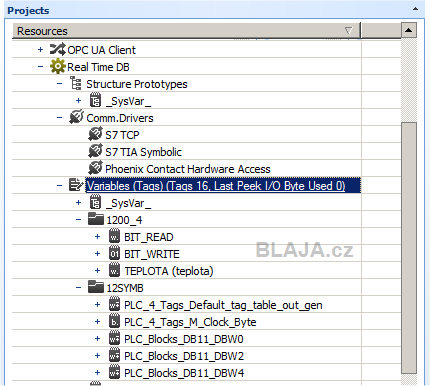The height and width of the screenshot is (386, 430).
Task: Select the BIT_READ variable label
Action: (x=149, y=237)
